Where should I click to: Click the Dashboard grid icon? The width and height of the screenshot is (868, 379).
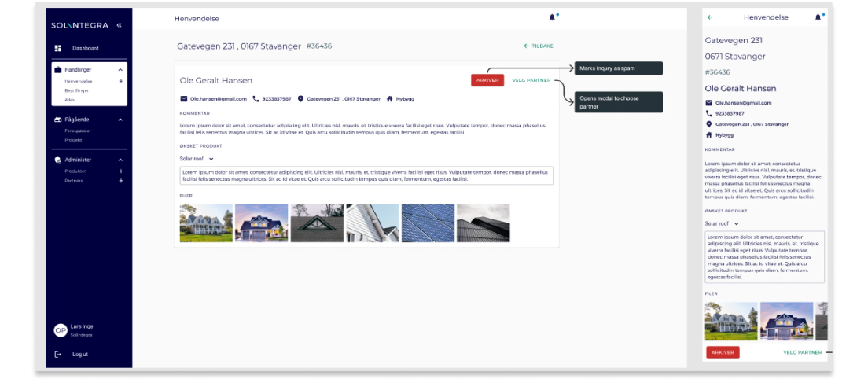coord(57,48)
